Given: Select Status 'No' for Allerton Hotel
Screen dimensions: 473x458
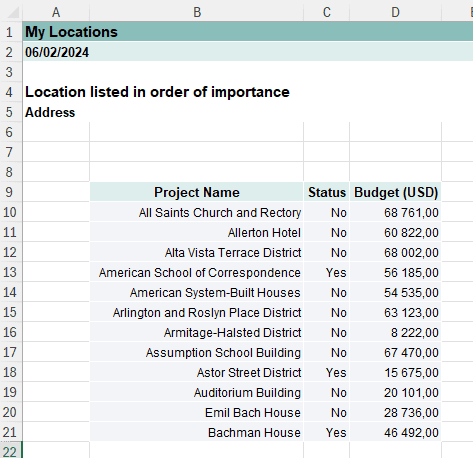Looking at the screenshot, I should [x=327, y=232].
